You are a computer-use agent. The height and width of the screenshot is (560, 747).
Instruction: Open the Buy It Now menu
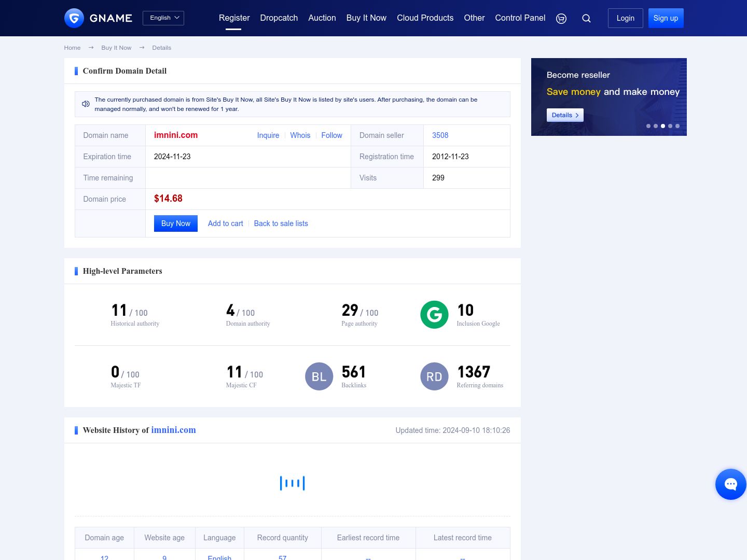(x=366, y=18)
